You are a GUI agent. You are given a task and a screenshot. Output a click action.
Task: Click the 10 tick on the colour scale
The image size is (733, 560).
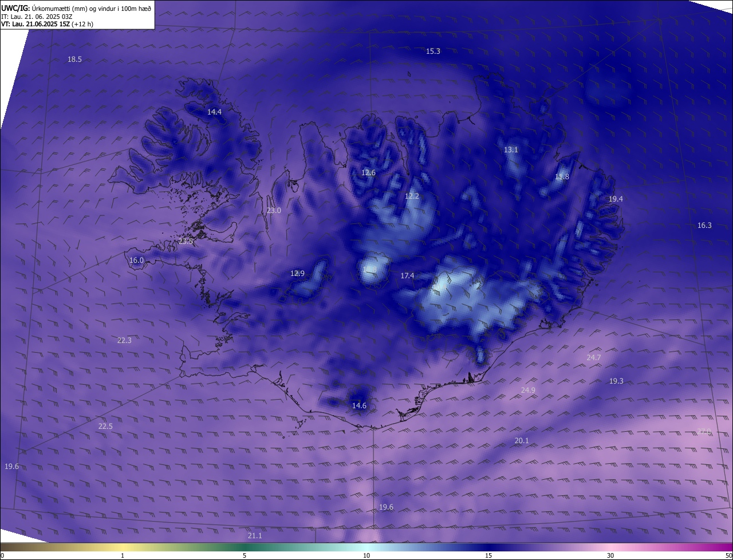pyautogui.click(x=366, y=555)
